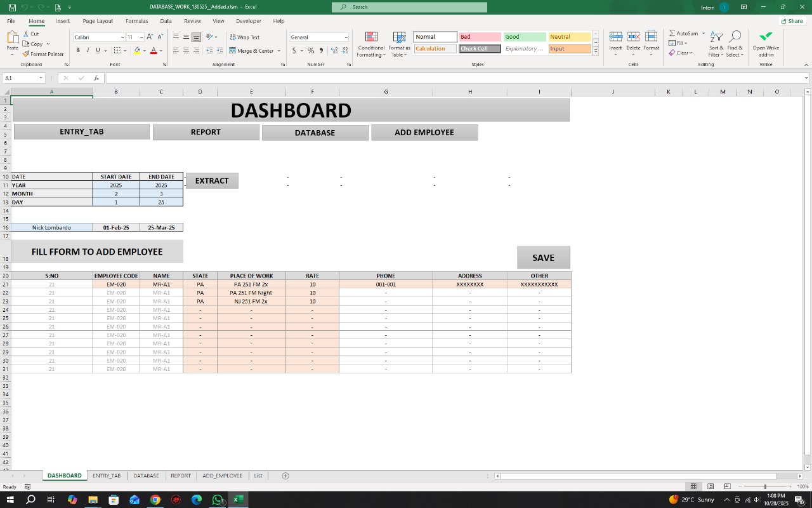Screen dimensions: 812x508
Task: Open the Wrike add-in
Action: tap(765, 42)
